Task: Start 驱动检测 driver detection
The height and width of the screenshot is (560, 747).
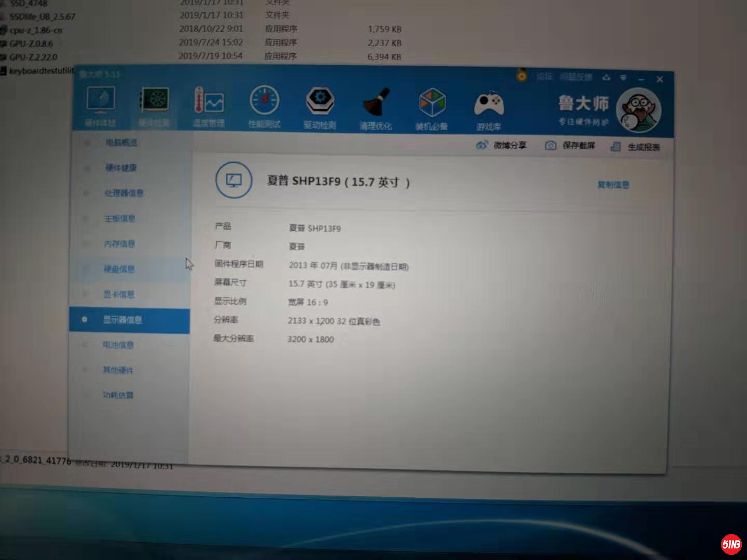Action: [320, 106]
